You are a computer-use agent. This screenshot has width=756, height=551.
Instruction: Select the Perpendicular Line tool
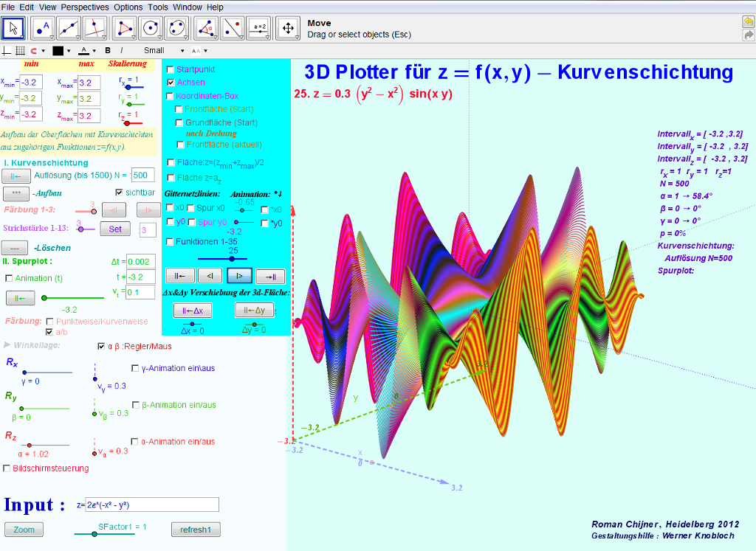pos(94,29)
